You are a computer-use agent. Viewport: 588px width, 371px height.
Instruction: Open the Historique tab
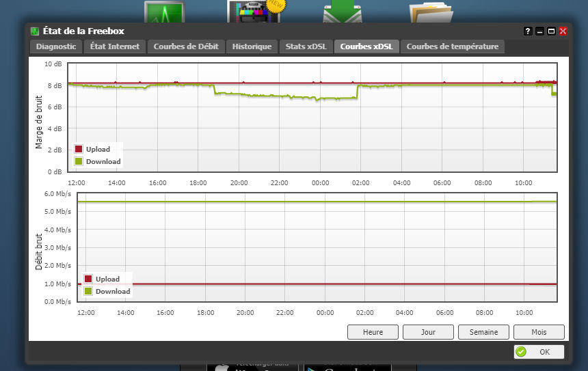pyautogui.click(x=252, y=47)
